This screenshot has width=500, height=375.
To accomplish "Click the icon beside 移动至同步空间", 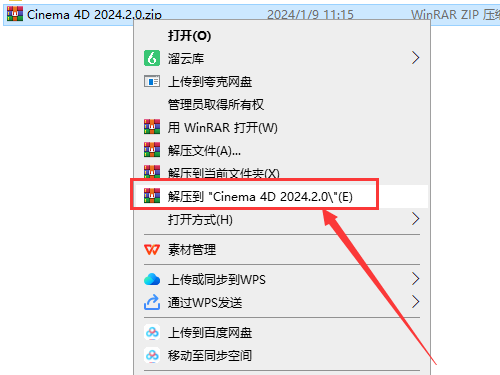I will [x=152, y=355].
